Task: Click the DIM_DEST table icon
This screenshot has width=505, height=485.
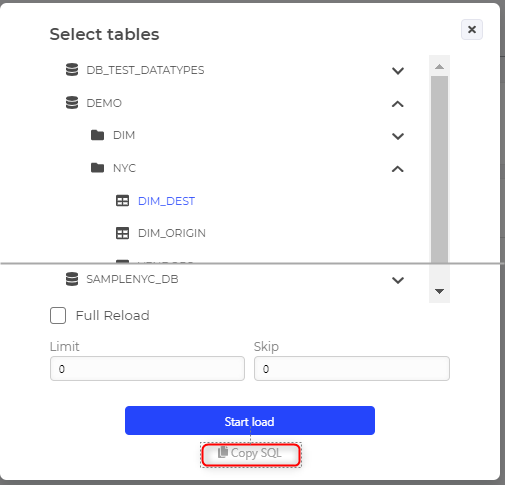Action: (122, 201)
